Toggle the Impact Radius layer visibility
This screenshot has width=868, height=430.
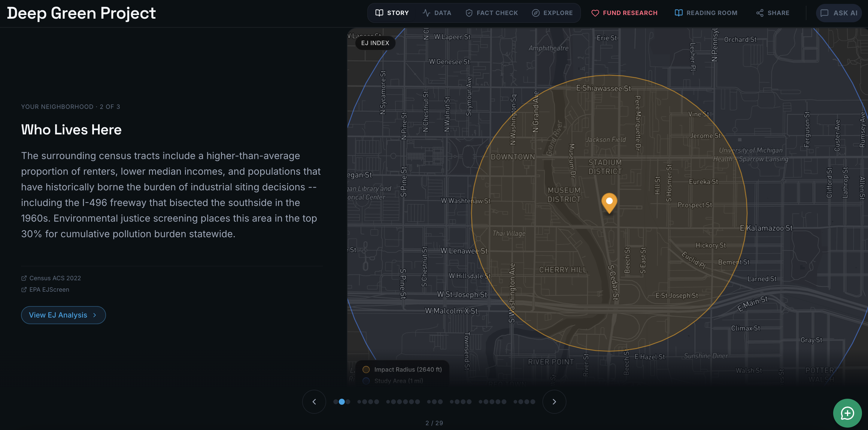point(366,369)
